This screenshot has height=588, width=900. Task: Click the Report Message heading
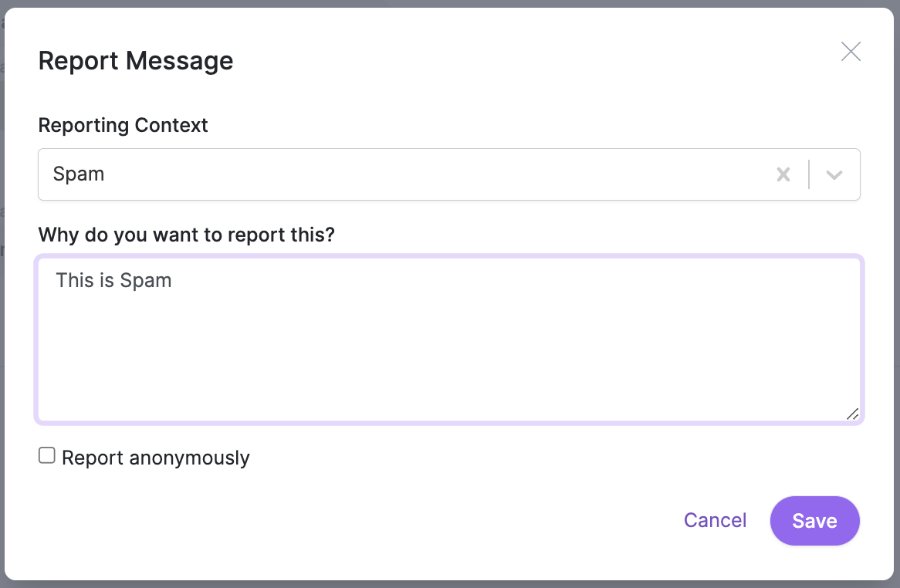click(x=136, y=61)
